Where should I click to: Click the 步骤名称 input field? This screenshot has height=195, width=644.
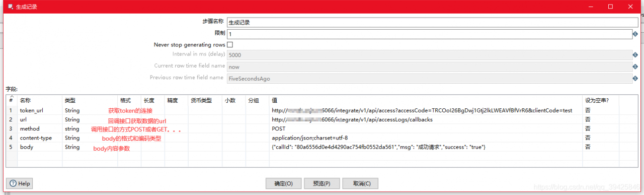(x=432, y=22)
